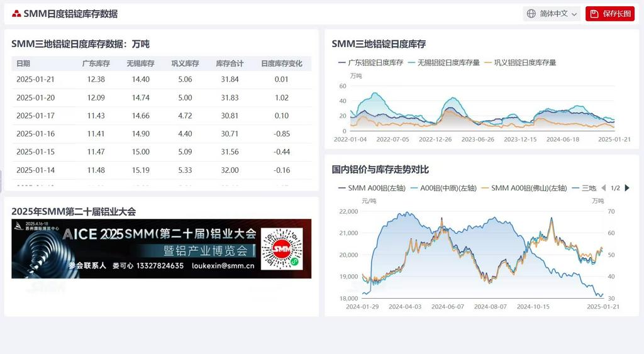Click the -0.85 daily change value
The height and width of the screenshot is (354, 644).
[282, 134]
